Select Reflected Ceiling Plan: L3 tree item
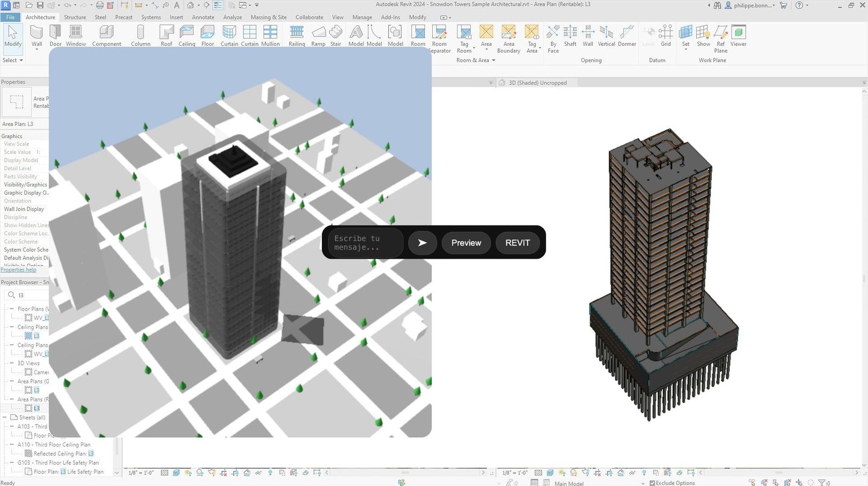This screenshot has width=868, height=486. [64, 453]
